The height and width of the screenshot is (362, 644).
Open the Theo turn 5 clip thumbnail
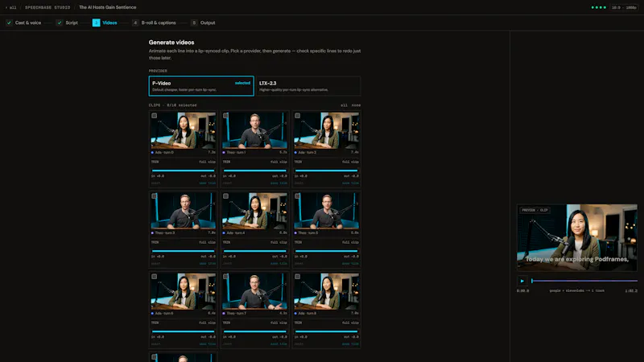[x=326, y=211]
